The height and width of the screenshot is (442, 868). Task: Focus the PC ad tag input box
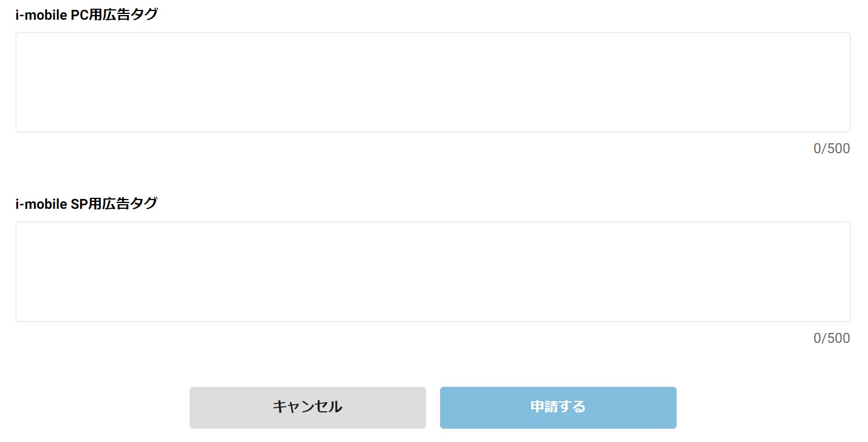[433, 82]
